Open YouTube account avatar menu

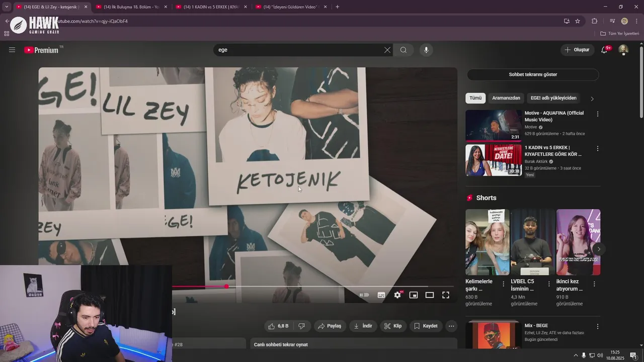[623, 49]
